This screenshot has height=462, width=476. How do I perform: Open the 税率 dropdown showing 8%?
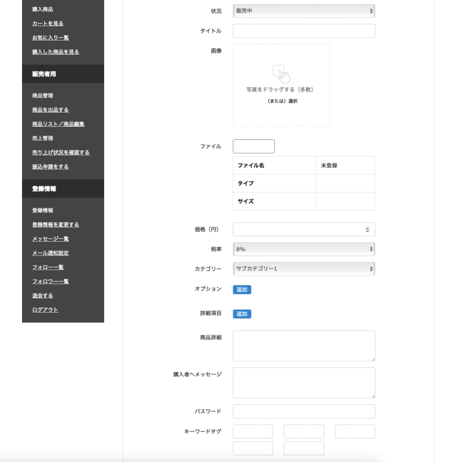click(x=304, y=249)
